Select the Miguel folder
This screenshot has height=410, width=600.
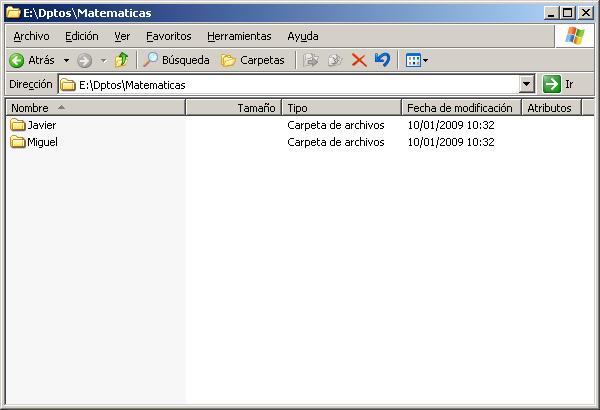41,142
